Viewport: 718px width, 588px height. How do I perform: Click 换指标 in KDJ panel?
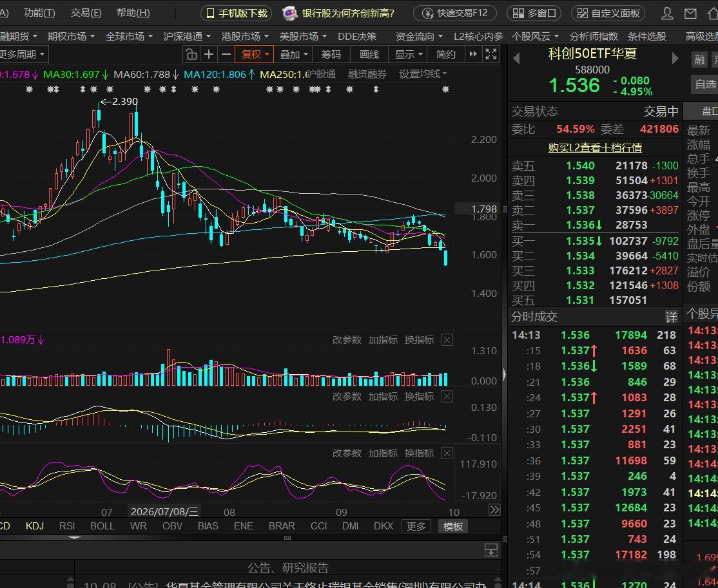pos(419,453)
